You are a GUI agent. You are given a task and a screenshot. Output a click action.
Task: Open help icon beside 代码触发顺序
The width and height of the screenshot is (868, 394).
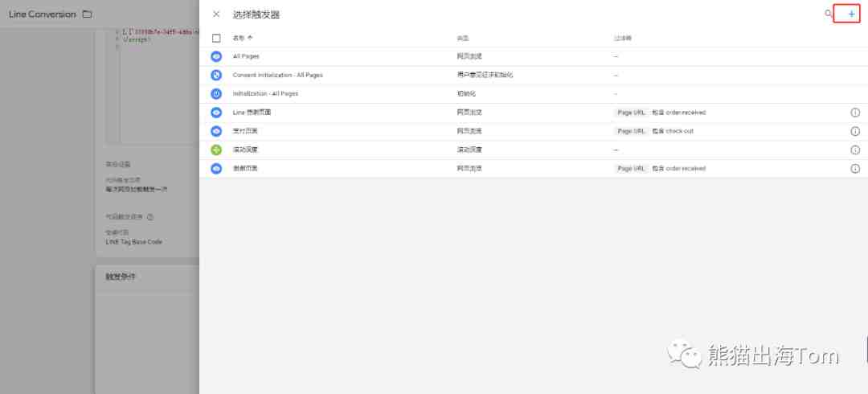pos(149,217)
